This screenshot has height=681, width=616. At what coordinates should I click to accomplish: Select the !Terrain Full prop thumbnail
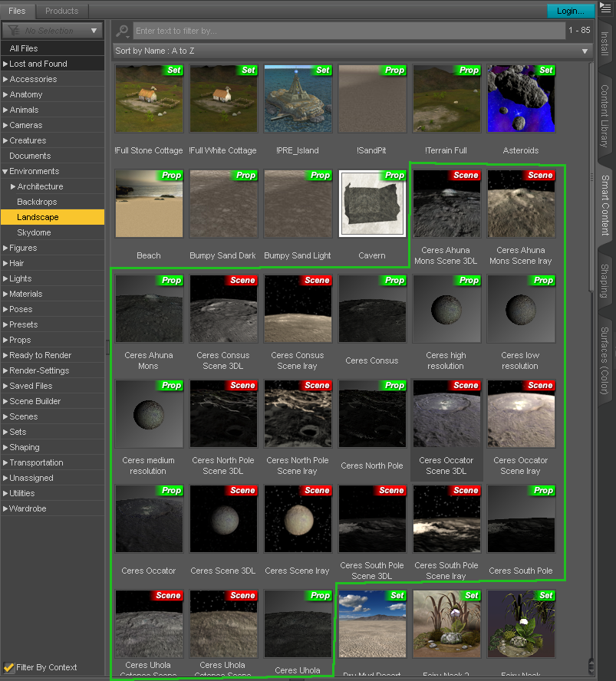(x=446, y=99)
